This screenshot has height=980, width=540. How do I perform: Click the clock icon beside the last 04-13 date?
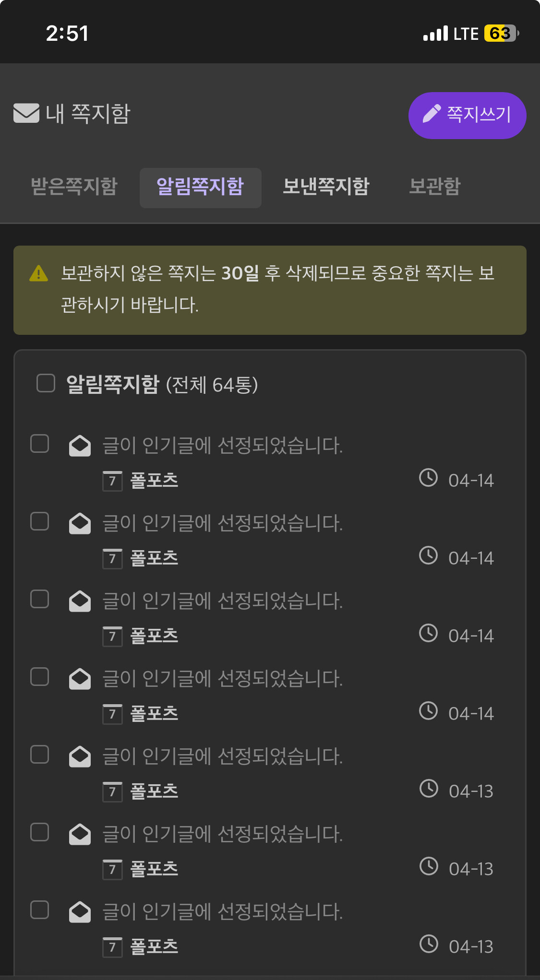429,944
